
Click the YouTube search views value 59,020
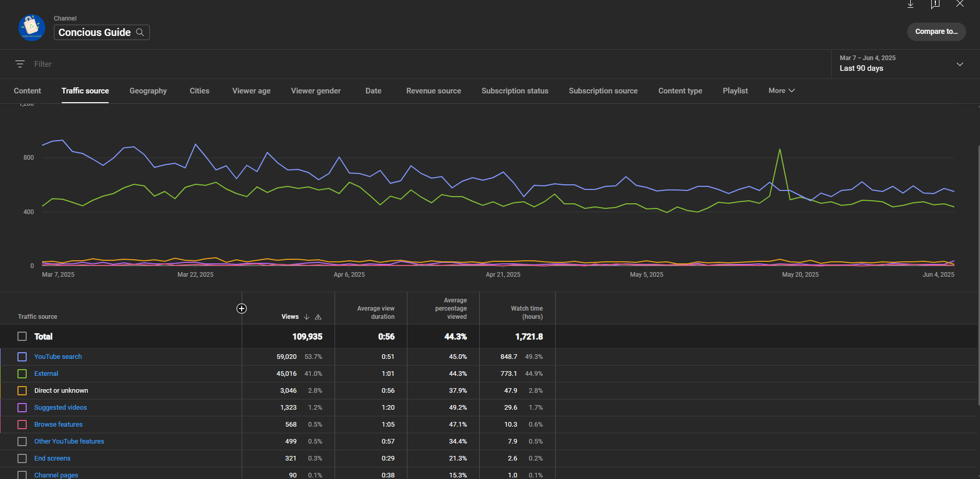(x=287, y=357)
